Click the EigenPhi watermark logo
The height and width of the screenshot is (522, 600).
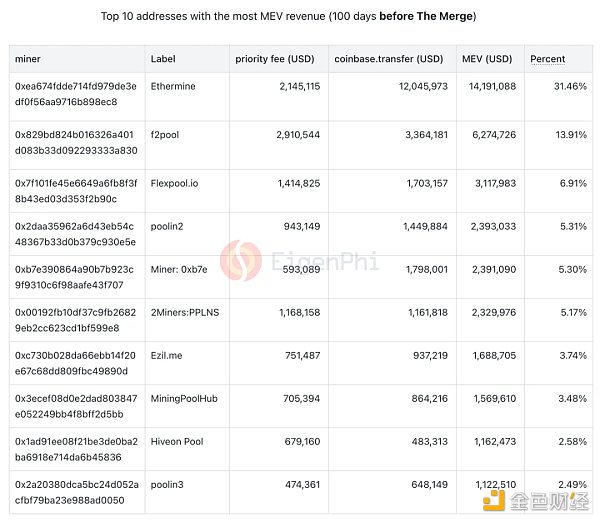241,260
